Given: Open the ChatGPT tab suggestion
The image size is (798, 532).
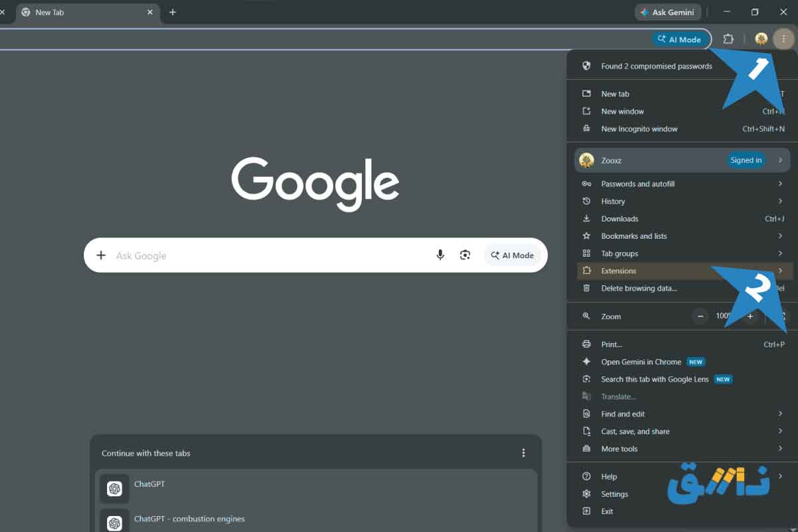Looking at the screenshot, I should [x=316, y=489].
